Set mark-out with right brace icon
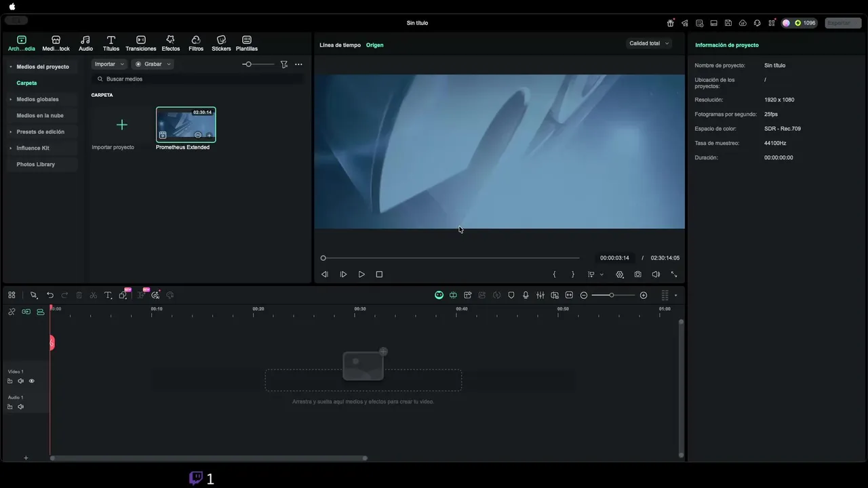The height and width of the screenshot is (488, 868). pos(573,274)
